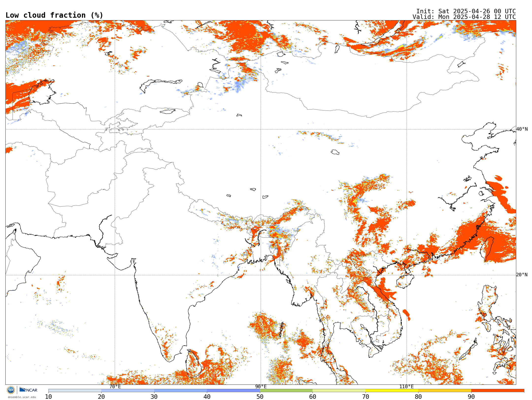Click the 20-30 light blue colorbar segment
The image size is (532, 400).
coord(128,391)
